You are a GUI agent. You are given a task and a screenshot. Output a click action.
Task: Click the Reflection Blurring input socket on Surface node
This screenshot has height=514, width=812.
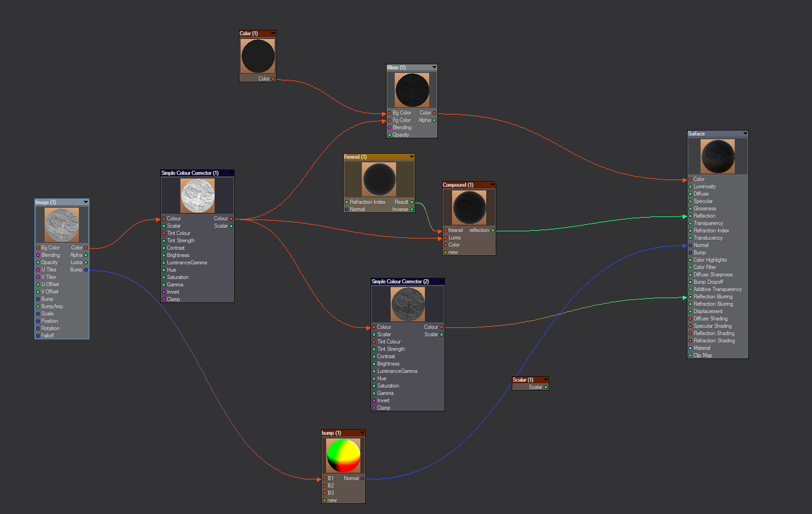690,297
